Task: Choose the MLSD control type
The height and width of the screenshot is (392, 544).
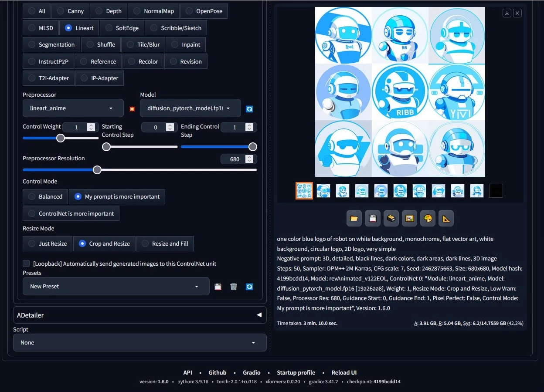Action: pos(41,28)
